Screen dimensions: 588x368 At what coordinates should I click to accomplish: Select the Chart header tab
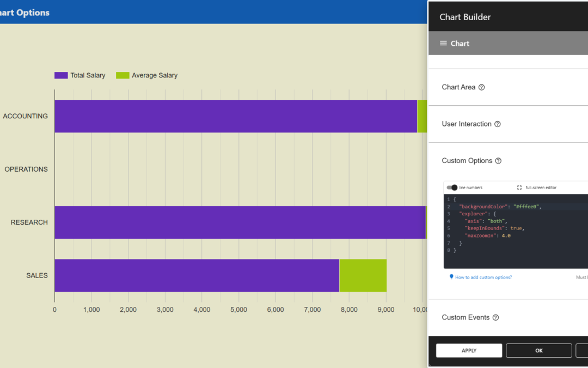point(460,43)
